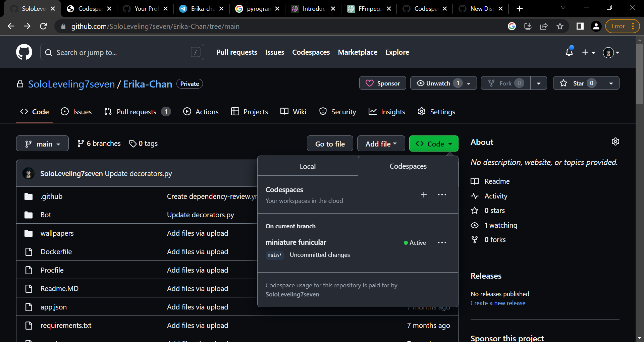644x342 pixels.
Task: Open the plus create-new menu
Action: (589, 52)
